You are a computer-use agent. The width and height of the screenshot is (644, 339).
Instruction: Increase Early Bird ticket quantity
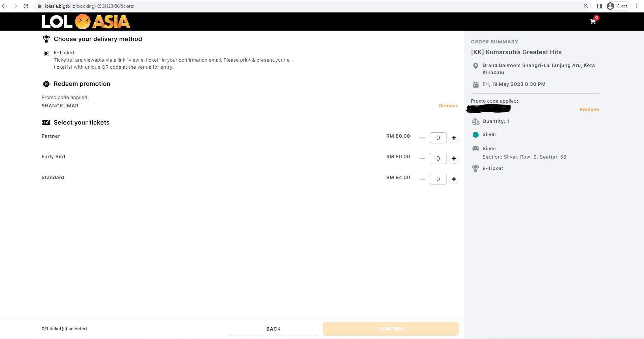click(x=454, y=159)
